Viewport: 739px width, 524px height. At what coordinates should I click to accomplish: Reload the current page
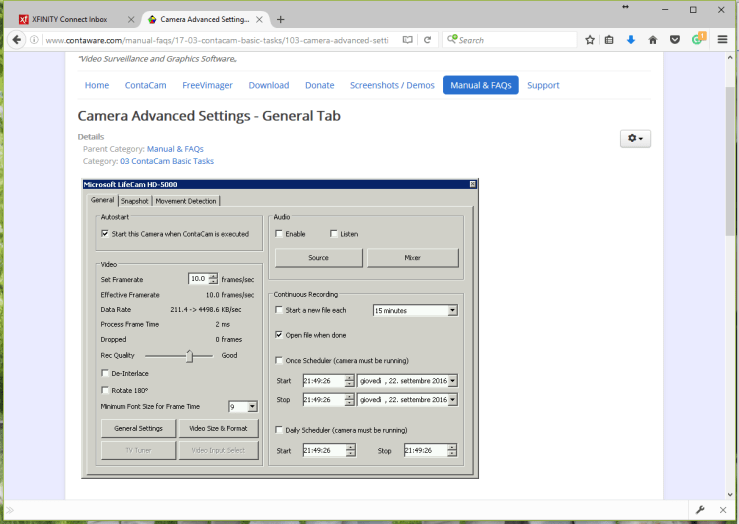pos(427,40)
